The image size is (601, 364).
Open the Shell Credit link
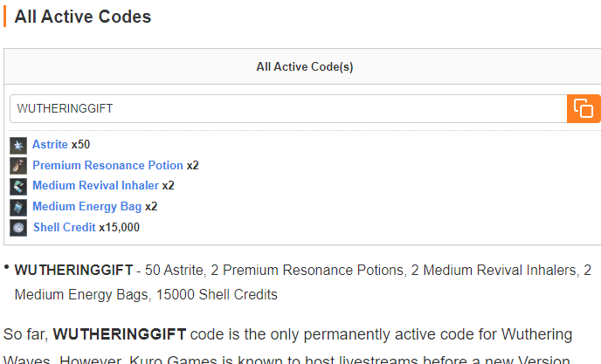(64, 228)
